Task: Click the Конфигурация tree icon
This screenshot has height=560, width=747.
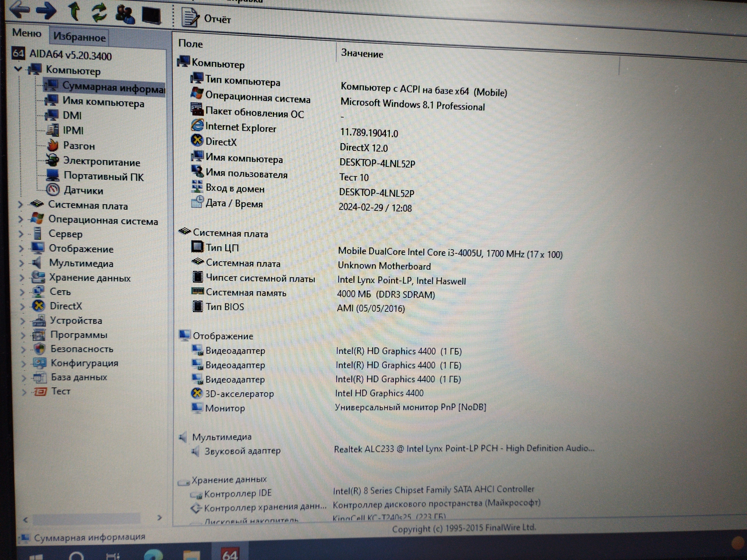Action: click(40, 363)
